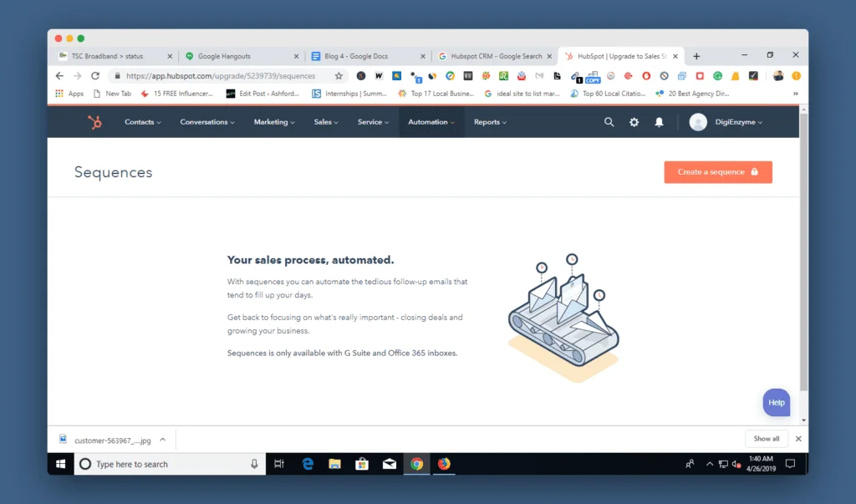856x504 pixels.
Task: Click the Chrome profile picture icon
Action: point(778,76)
